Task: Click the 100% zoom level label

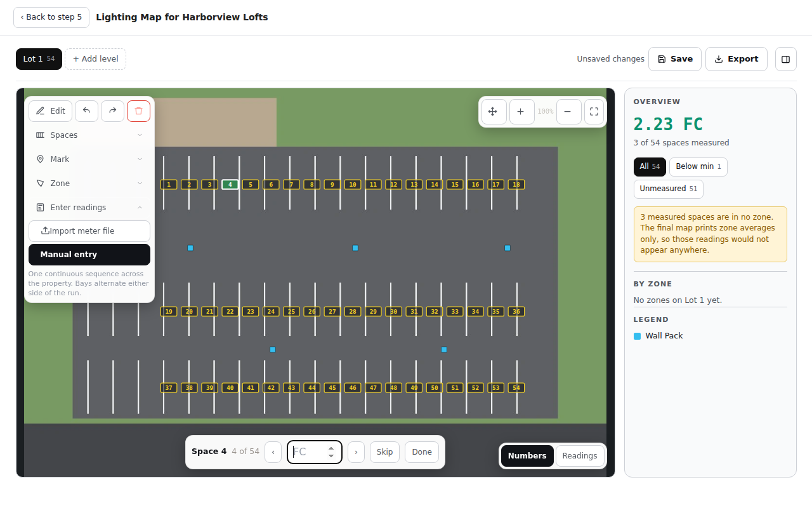Action: pyautogui.click(x=545, y=112)
